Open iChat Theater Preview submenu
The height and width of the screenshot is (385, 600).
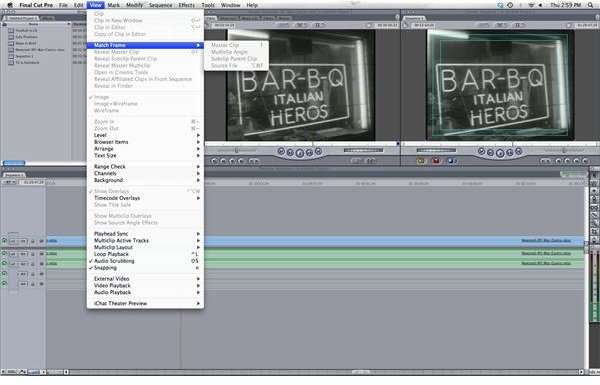point(145,303)
